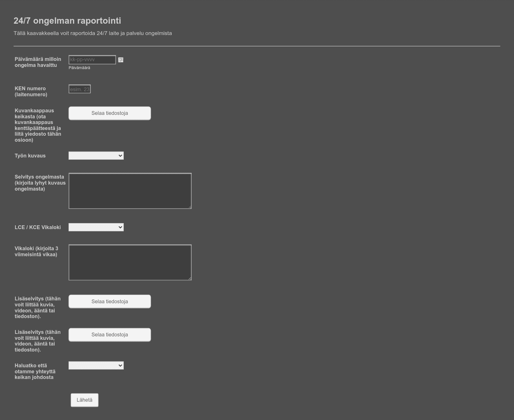
Task: Submit the form with Lähetä button
Action: pos(85,400)
